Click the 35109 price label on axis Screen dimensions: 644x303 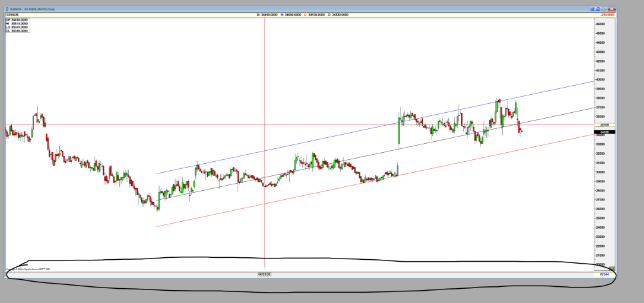604,125
